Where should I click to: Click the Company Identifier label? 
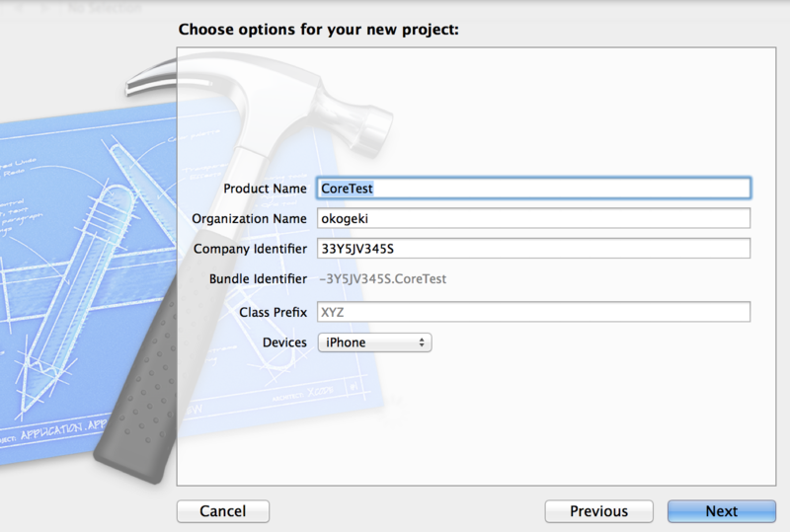(x=251, y=249)
